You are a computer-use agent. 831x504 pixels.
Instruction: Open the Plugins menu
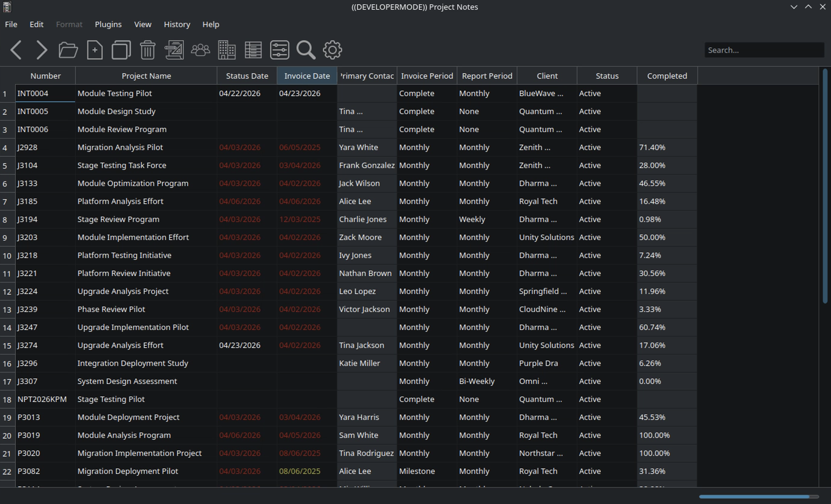tap(108, 24)
